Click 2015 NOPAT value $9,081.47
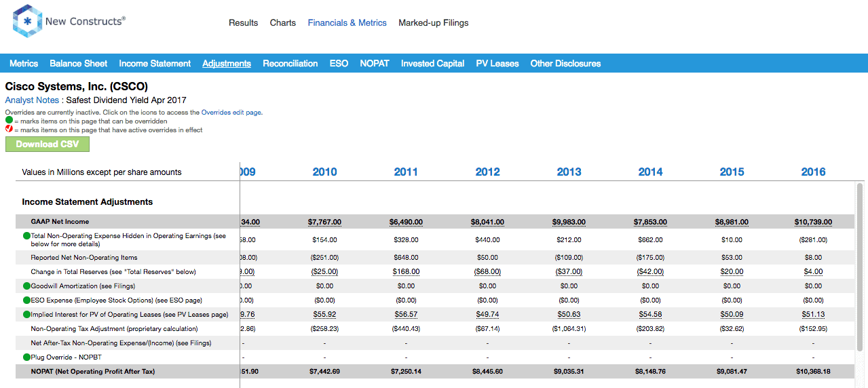Viewport: 868px width, 388px height. pyautogui.click(x=732, y=372)
